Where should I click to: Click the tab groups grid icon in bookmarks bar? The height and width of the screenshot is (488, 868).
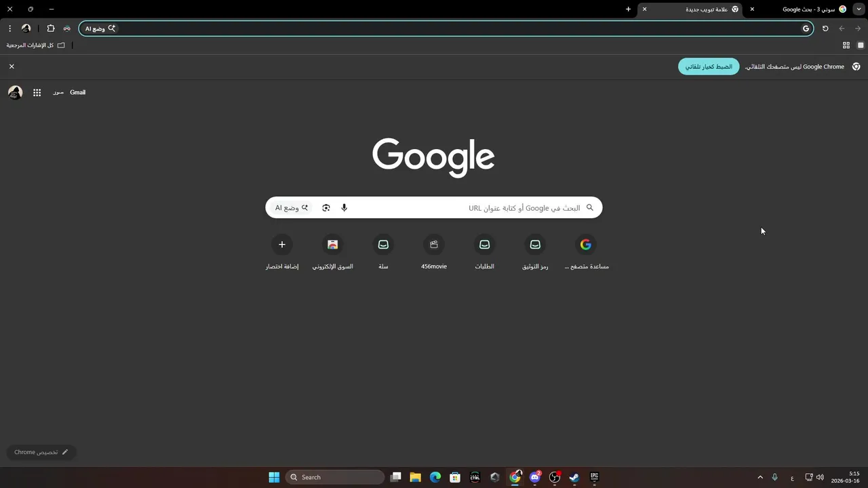[846, 45]
